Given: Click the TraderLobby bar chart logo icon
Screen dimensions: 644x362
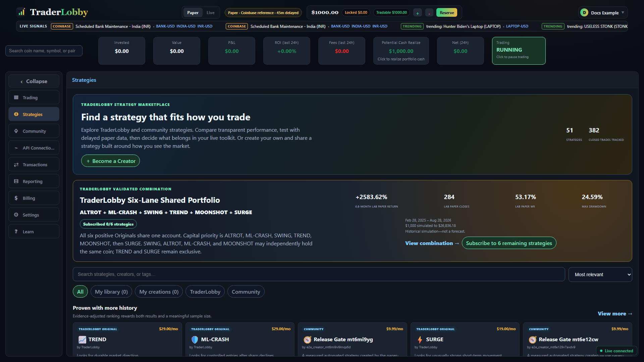Looking at the screenshot, I should 22,12.
